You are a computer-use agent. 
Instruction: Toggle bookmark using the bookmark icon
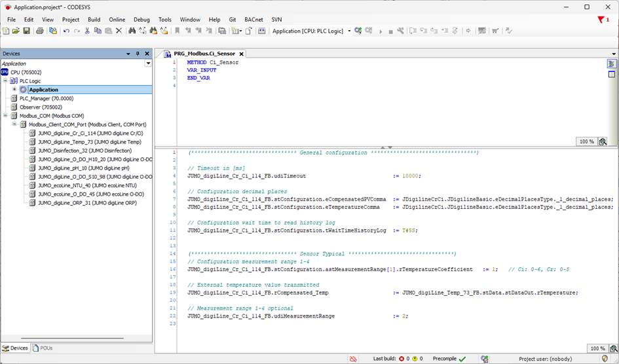point(178,31)
